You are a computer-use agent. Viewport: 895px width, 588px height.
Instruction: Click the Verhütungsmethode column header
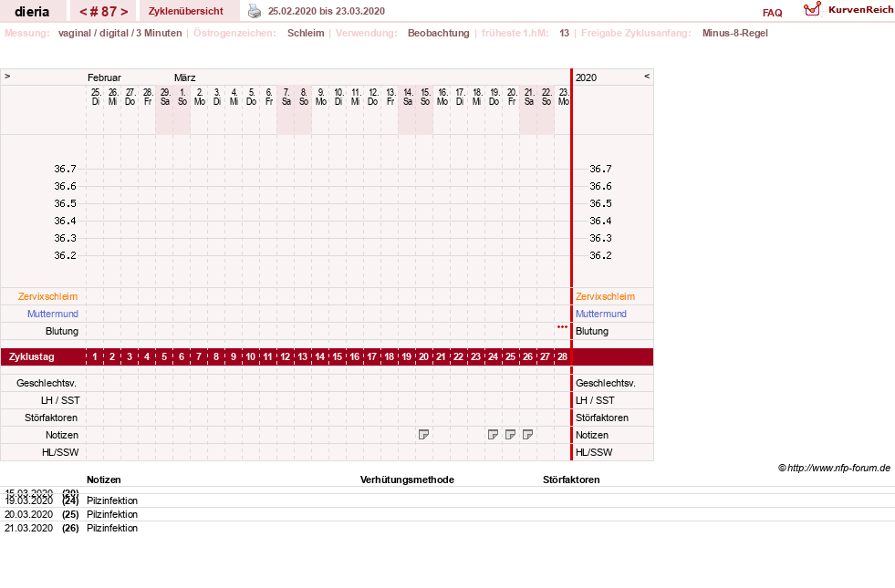[407, 480]
